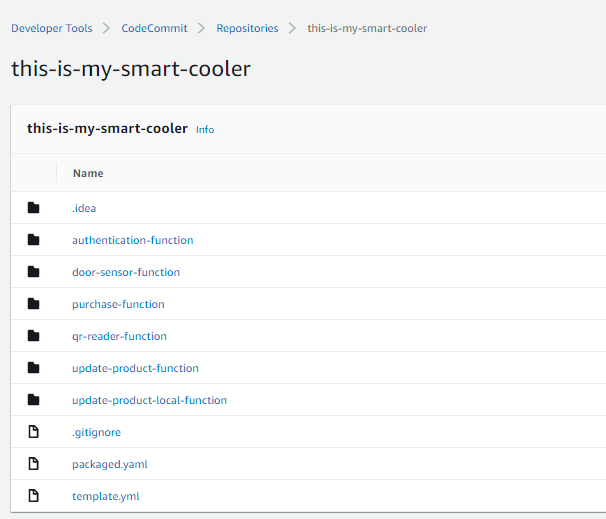
Task: View the packaged.yaml file
Action: click(x=110, y=464)
